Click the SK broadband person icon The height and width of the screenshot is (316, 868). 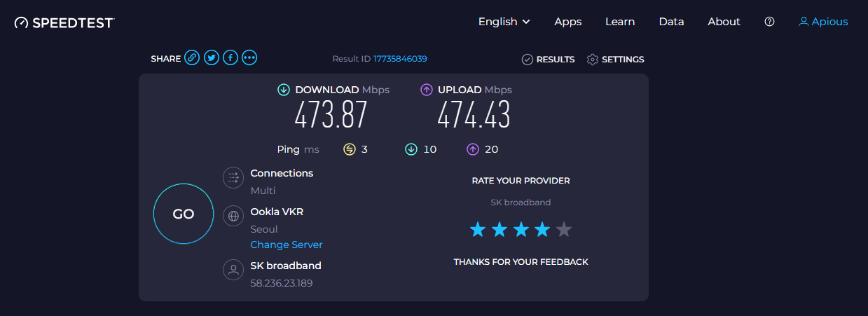[x=233, y=270]
